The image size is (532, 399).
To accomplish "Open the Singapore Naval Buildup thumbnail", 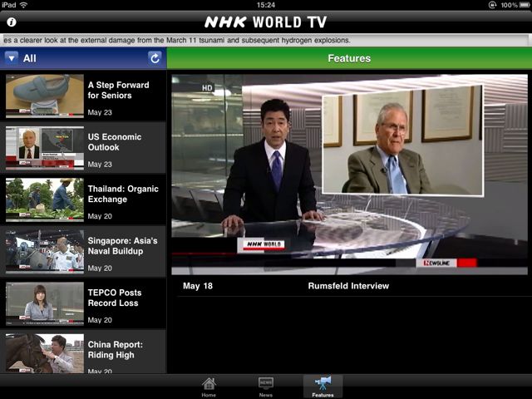I will coord(45,252).
